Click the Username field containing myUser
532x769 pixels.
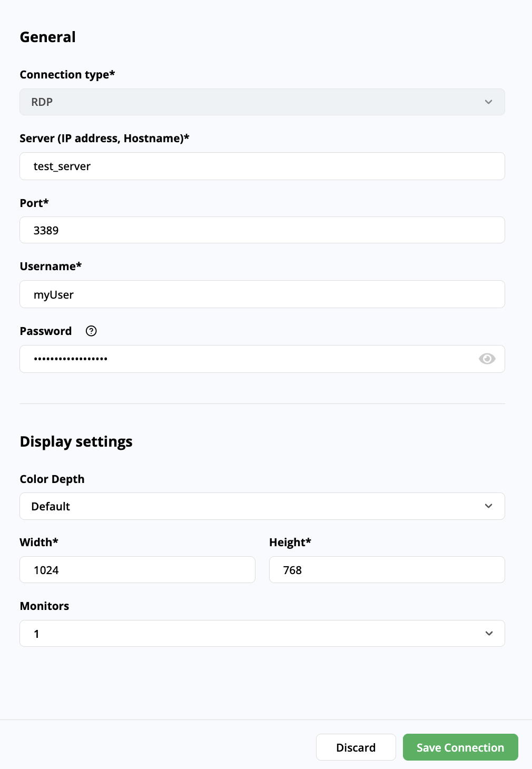(x=262, y=294)
